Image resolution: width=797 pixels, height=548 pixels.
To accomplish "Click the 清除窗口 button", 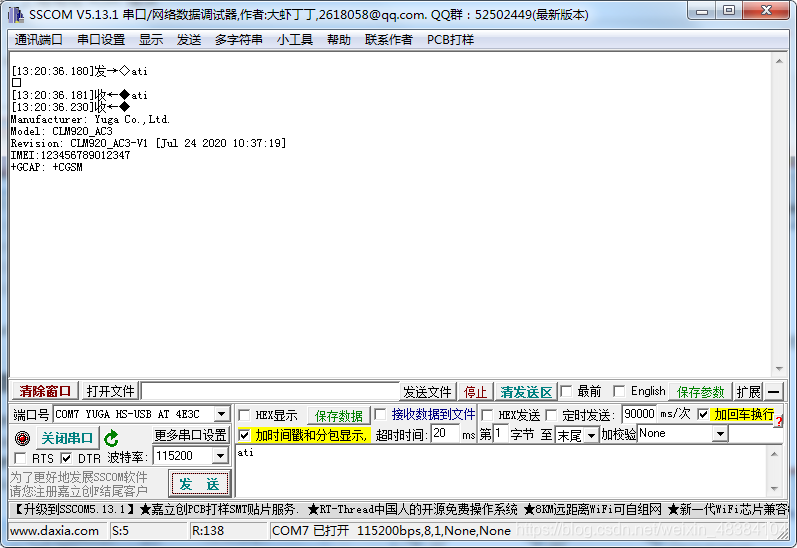I will (x=45, y=391).
